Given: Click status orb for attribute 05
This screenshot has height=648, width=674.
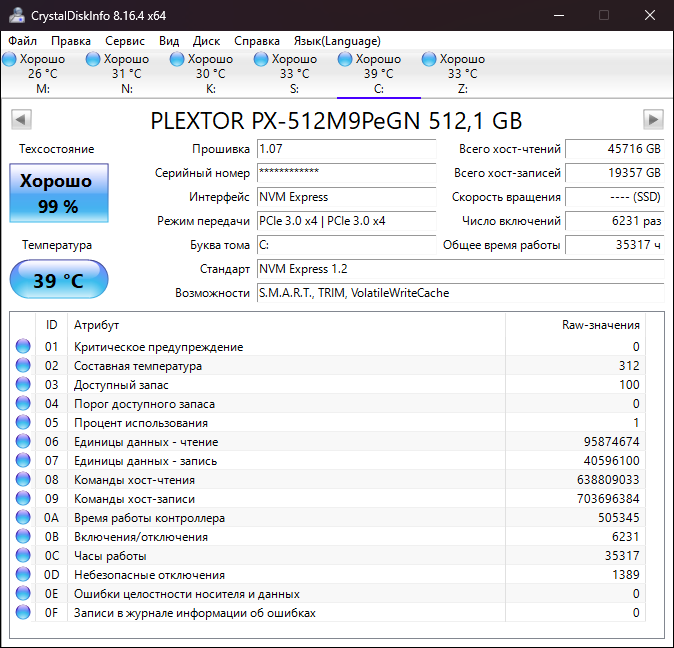Looking at the screenshot, I should pos(23,422).
